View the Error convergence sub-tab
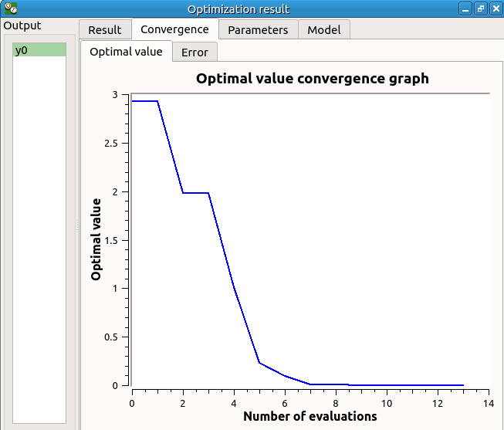The image size is (504, 430). pos(194,52)
